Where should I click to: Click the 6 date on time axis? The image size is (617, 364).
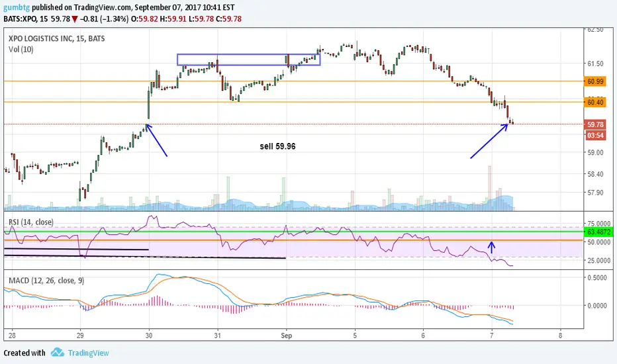point(424,336)
